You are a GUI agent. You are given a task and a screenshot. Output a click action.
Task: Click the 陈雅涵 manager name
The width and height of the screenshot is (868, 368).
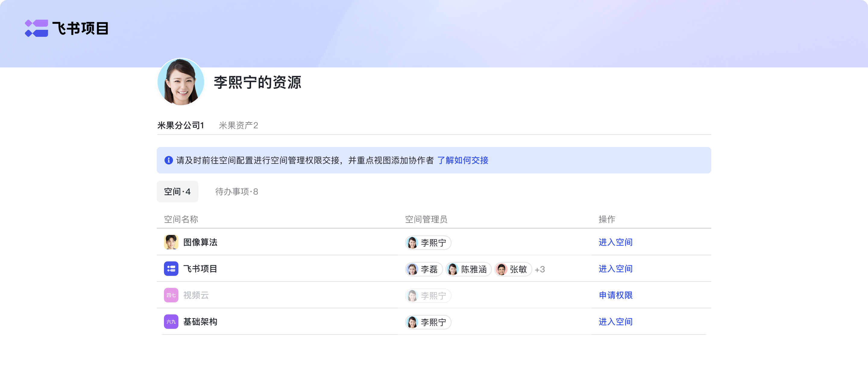(x=474, y=269)
